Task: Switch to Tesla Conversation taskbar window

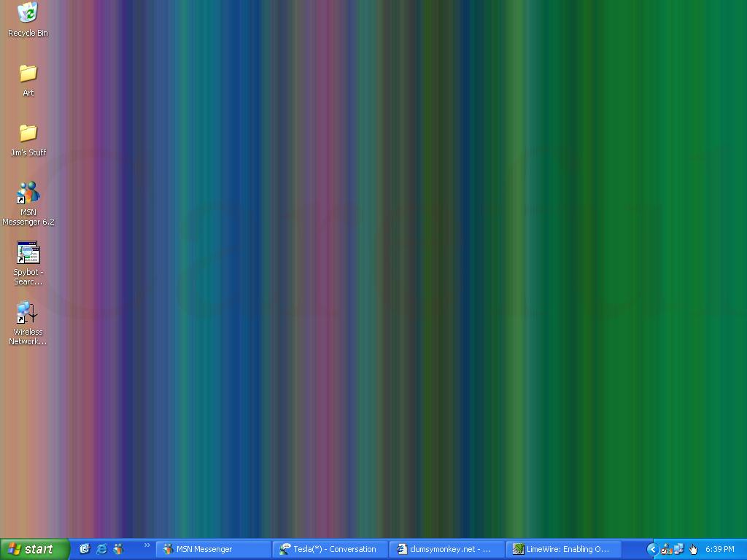Action: (330, 549)
